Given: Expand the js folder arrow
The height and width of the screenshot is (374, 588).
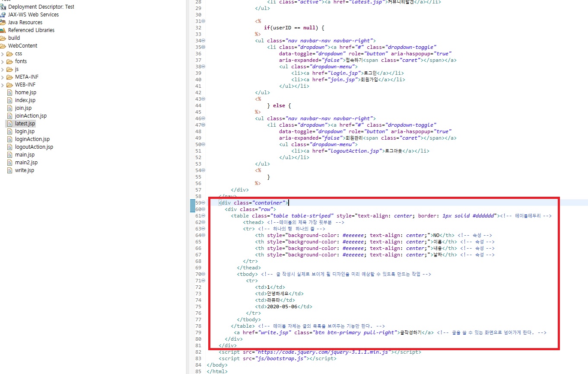Looking at the screenshot, I should click(x=3, y=69).
